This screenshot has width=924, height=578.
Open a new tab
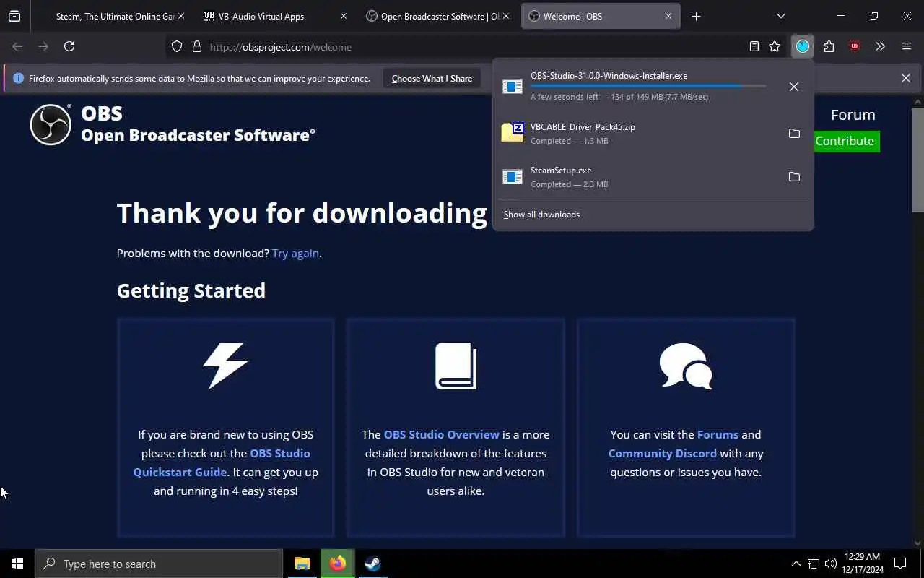coord(696,16)
